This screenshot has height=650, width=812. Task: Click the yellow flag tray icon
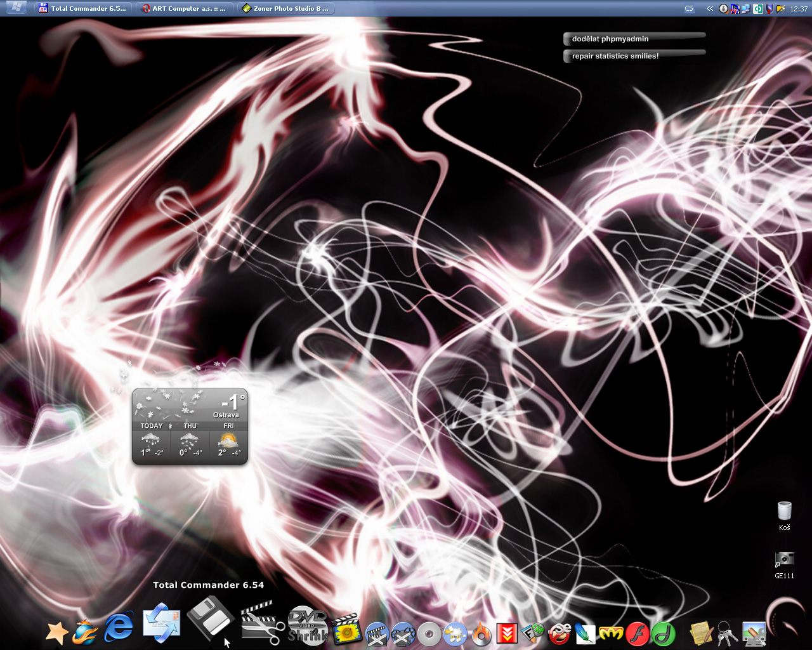(781, 8)
